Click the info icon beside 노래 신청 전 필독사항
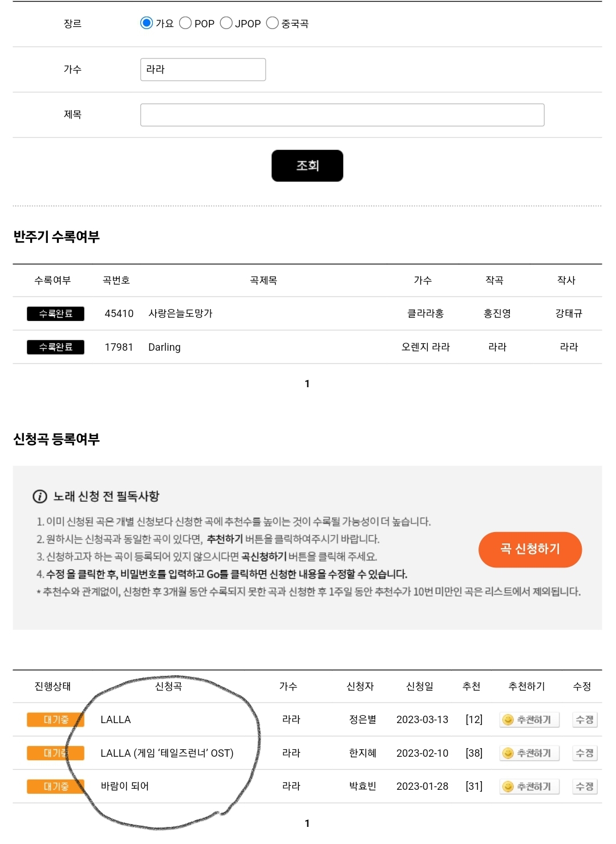The image size is (616, 844). (x=40, y=497)
